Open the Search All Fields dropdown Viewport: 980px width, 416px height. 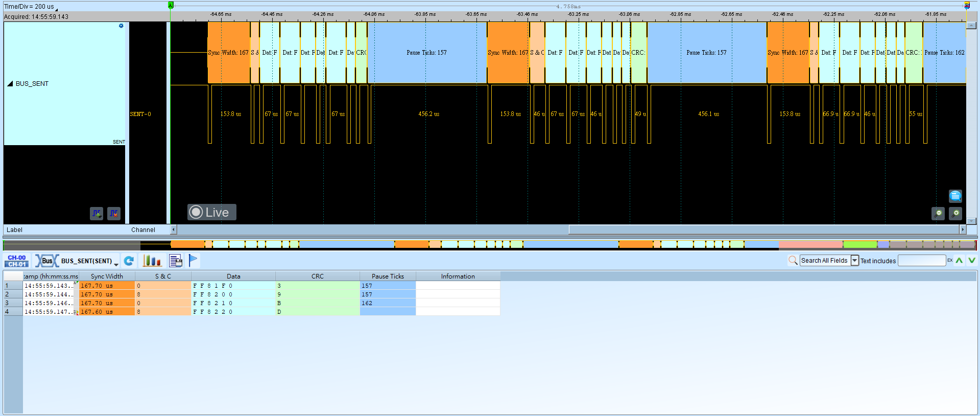tap(854, 261)
